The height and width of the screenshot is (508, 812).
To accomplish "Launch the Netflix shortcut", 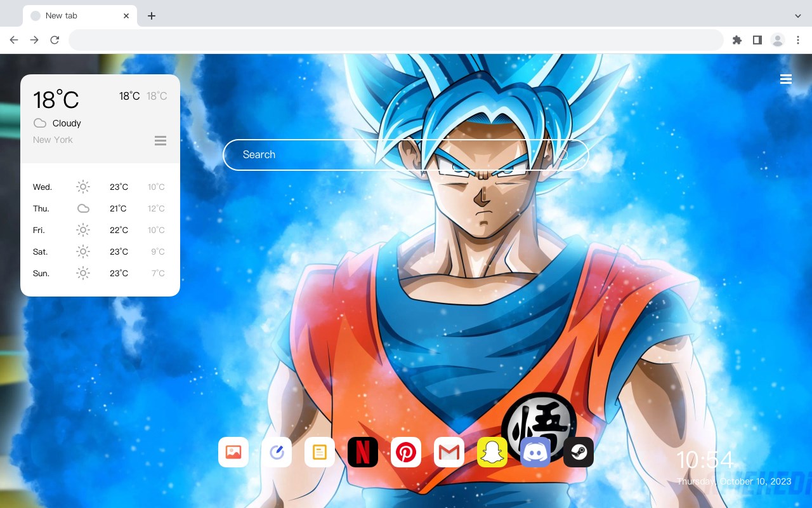I will [x=363, y=452].
